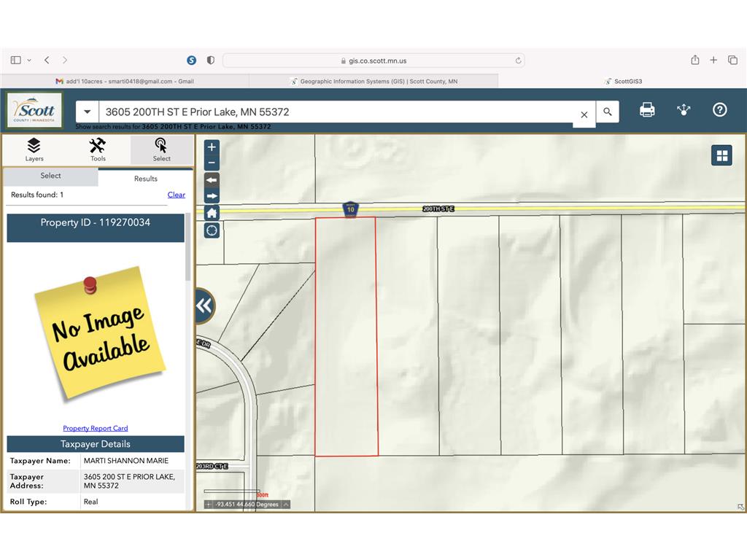Viewport: 747px width, 560px height.
Task: Go back in browser history
Action: (x=47, y=60)
